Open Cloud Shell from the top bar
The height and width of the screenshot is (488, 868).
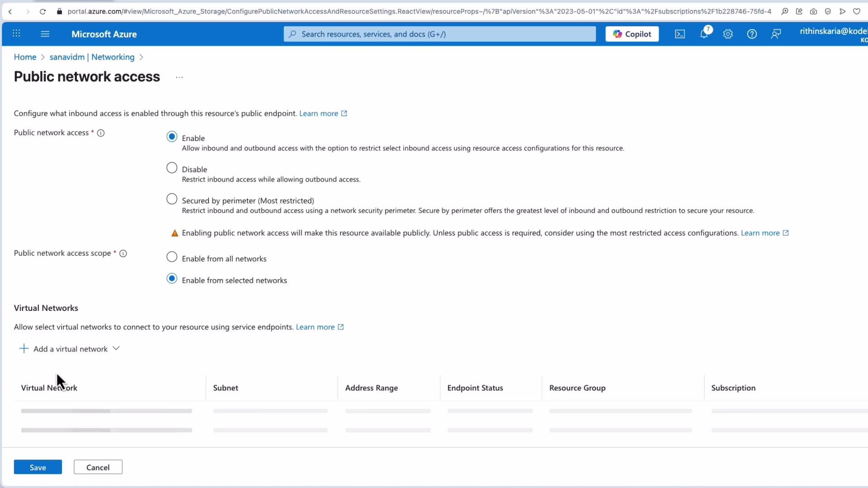tap(680, 34)
